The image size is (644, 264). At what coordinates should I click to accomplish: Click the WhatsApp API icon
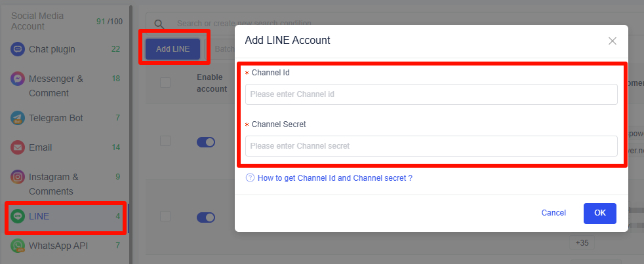click(18, 246)
